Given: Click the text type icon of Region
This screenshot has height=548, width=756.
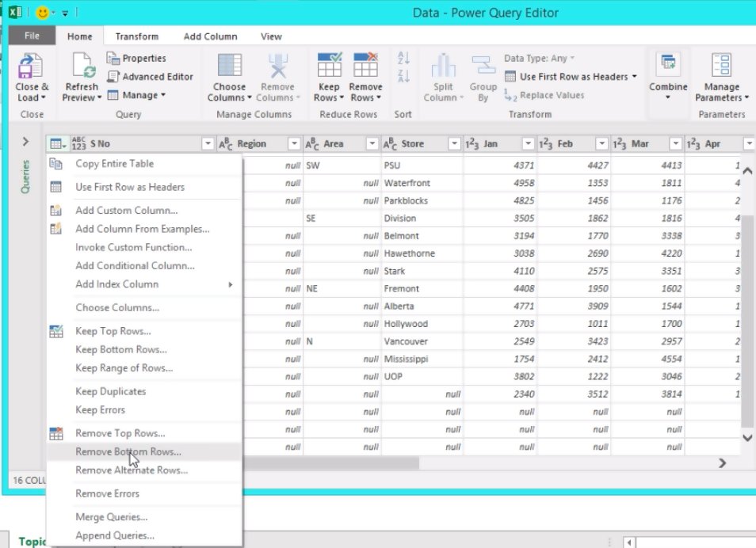Looking at the screenshot, I should (226, 143).
